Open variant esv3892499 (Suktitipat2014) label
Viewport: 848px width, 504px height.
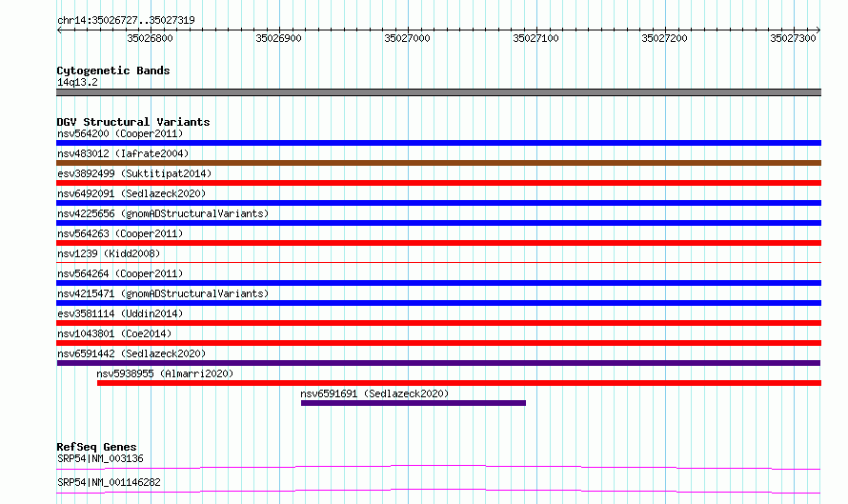coord(134,173)
